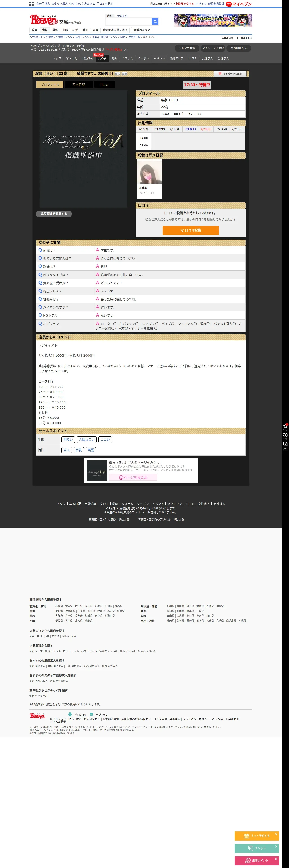The height and width of the screenshot is (868, 289).
Task: Open the 女の子求人 link at top
Action: coord(43,4)
